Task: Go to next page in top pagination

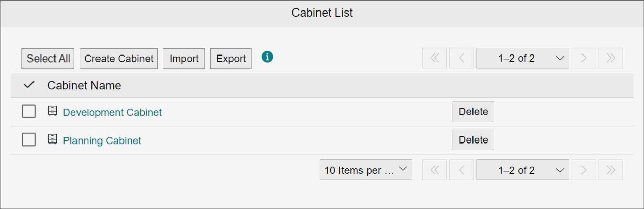Action: click(584, 58)
